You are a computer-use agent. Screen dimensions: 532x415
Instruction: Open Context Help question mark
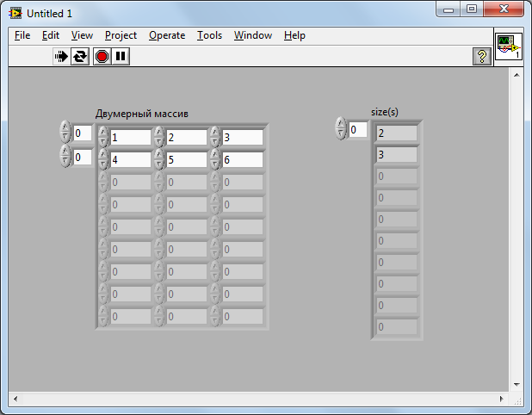pos(482,56)
